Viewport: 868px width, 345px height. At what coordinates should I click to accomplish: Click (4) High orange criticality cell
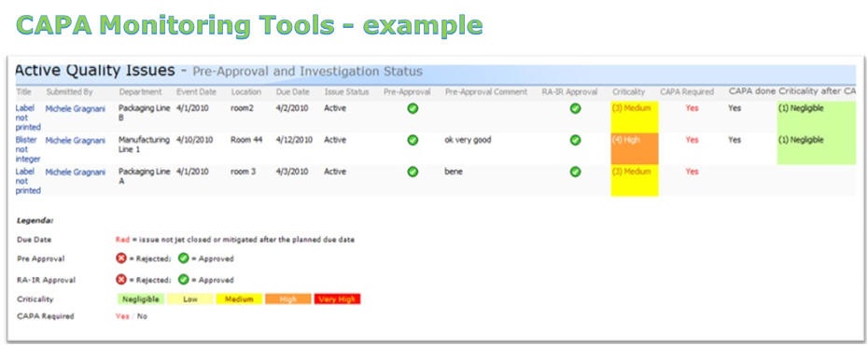coord(635,149)
